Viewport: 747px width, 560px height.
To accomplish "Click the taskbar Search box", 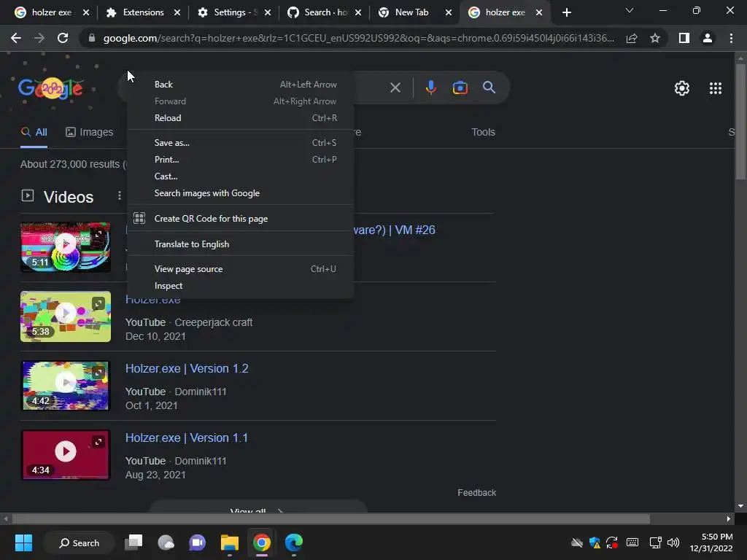I will click(x=79, y=542).
